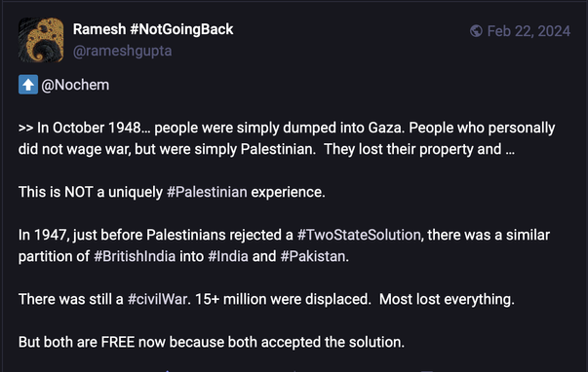This screenshot has width=588, height=372.
Task: Click the 'Most lost everything.' sentence
Action: click(x=447, y=299)
